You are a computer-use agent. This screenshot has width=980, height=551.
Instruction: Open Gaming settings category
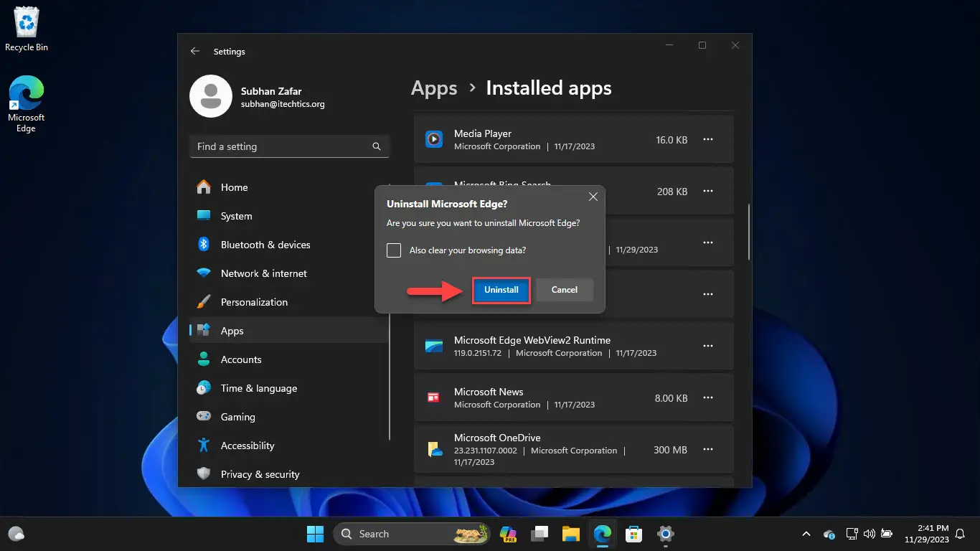tap(289, 417)
